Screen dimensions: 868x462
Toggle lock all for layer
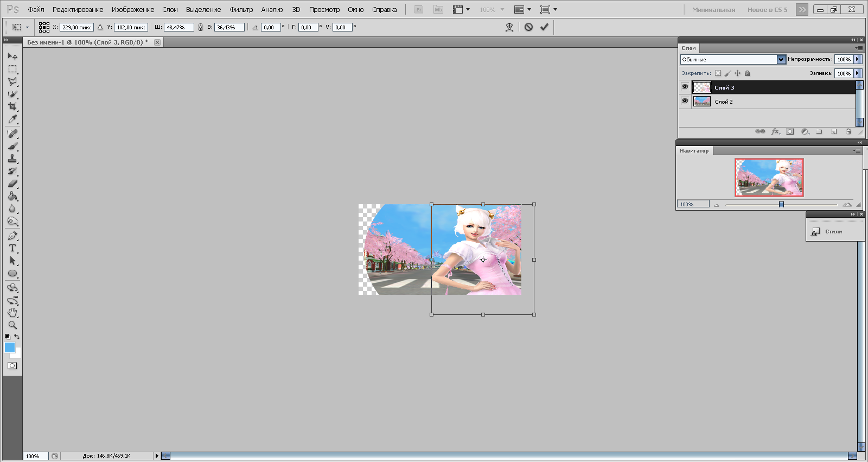pos(747,73)
